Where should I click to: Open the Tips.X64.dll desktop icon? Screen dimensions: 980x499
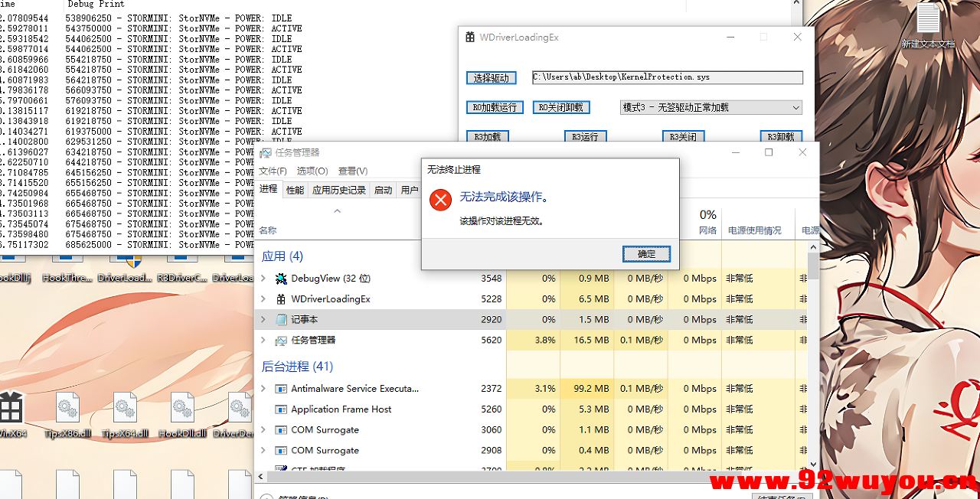(125, 407)
